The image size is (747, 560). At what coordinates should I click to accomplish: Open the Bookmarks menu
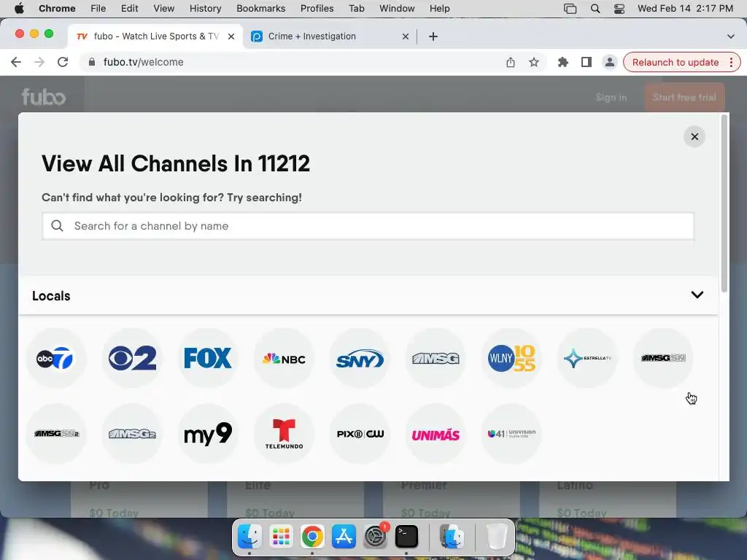(260, 8)
